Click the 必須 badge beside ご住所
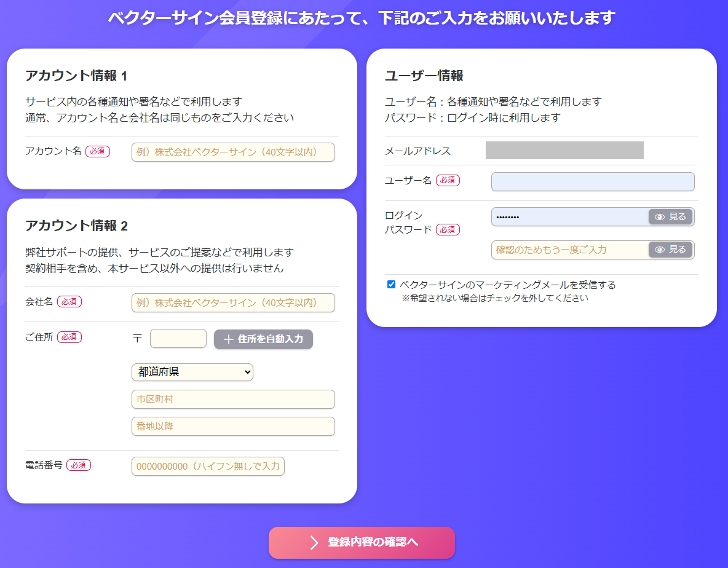This screenshot has height=568, width=728. click(69, 337)
